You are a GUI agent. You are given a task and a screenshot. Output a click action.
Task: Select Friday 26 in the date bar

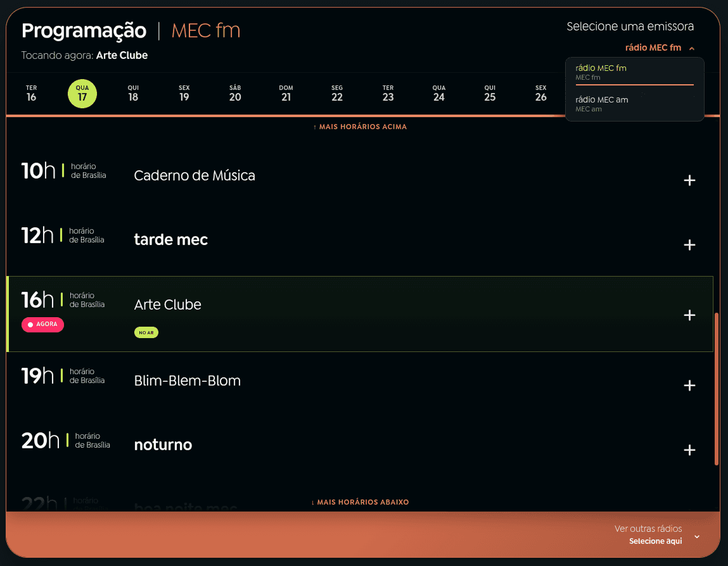click(x=541, y=94)
